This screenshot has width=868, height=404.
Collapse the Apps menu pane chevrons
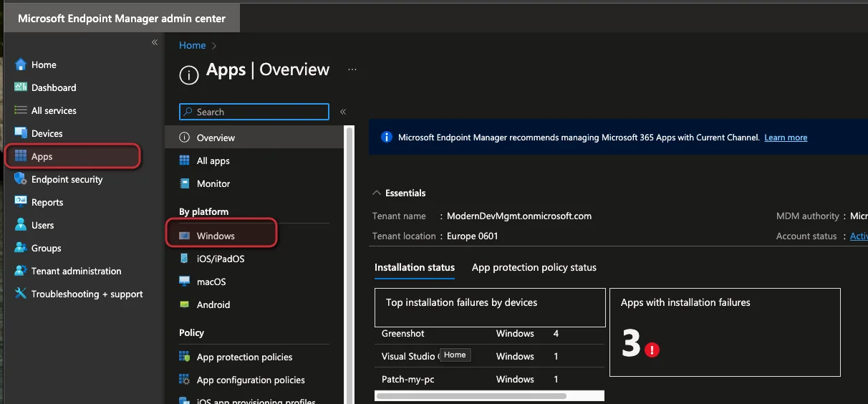pyautogui.click(x=343, y=112)
